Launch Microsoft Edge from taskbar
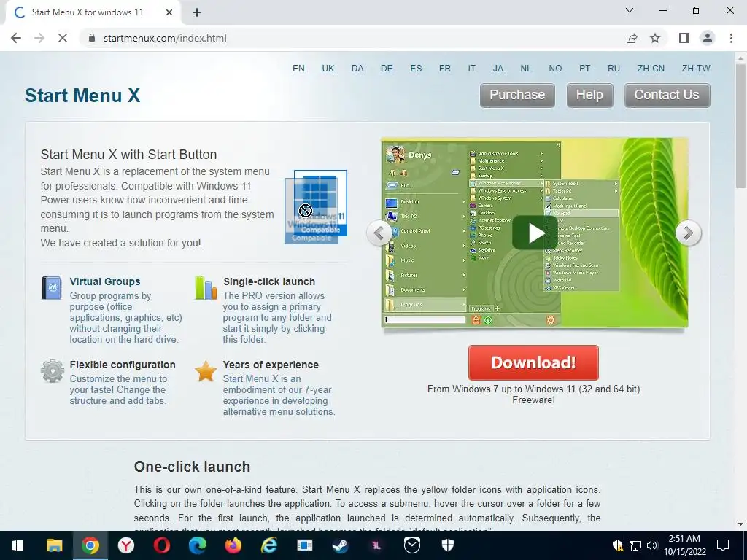Screen dimensions: 747x560 coord(197,545)
